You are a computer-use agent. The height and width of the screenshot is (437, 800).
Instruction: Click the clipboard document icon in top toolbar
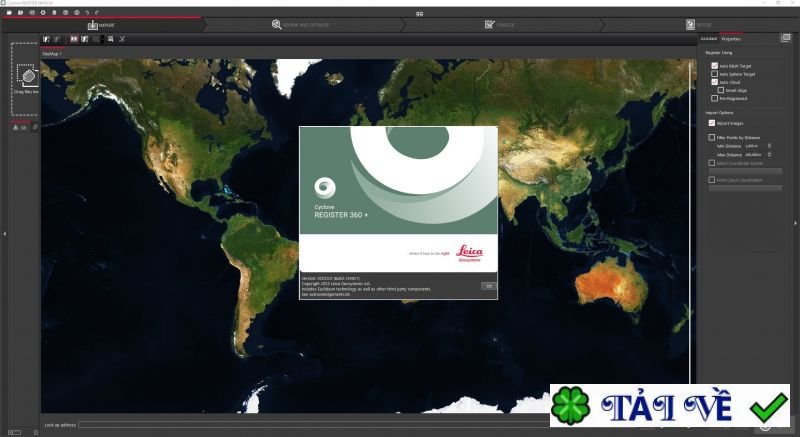[x=54, y=12]
